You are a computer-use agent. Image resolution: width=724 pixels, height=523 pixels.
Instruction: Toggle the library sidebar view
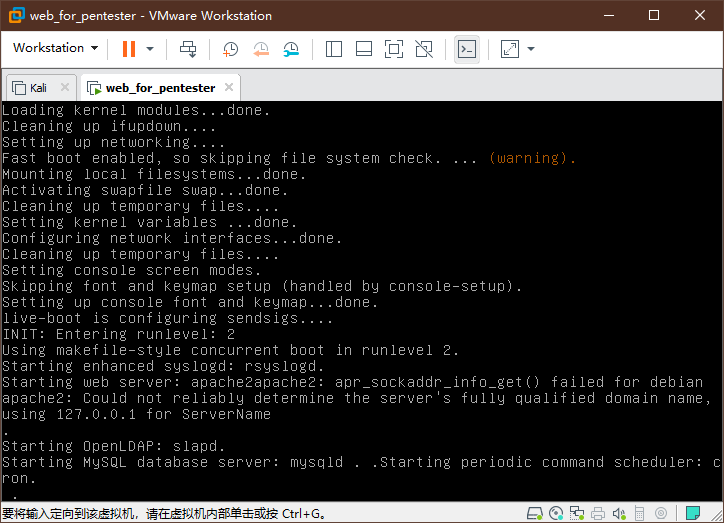pos(334,48)
